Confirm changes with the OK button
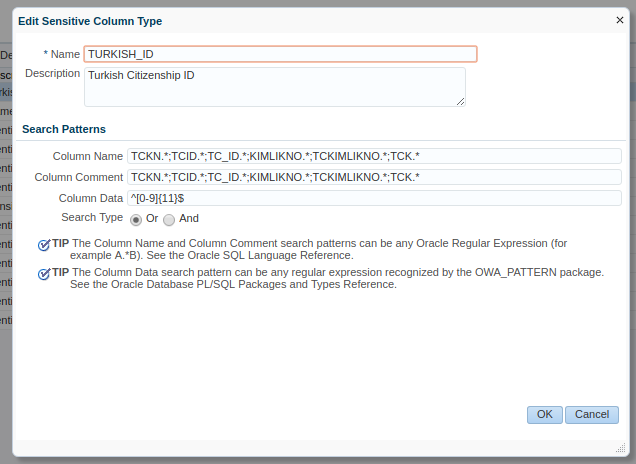This screenshot has width=636, height=464. [x=544, y=415]
